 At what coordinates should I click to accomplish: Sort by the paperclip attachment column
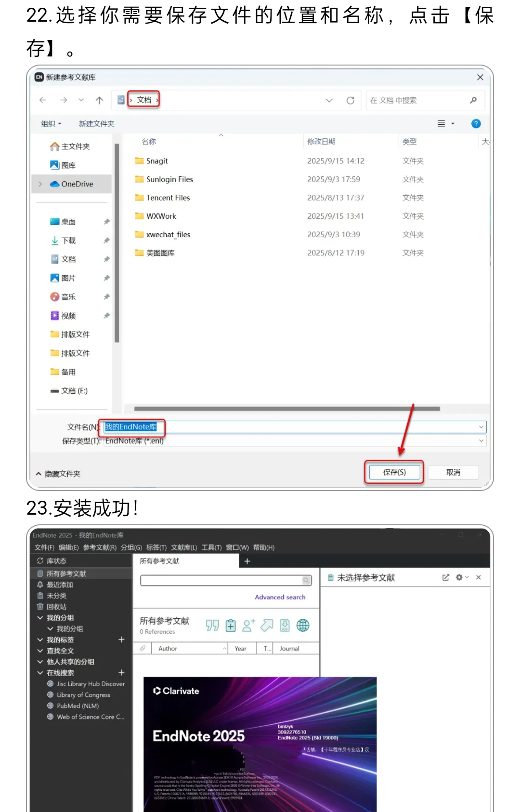[143, 649]
